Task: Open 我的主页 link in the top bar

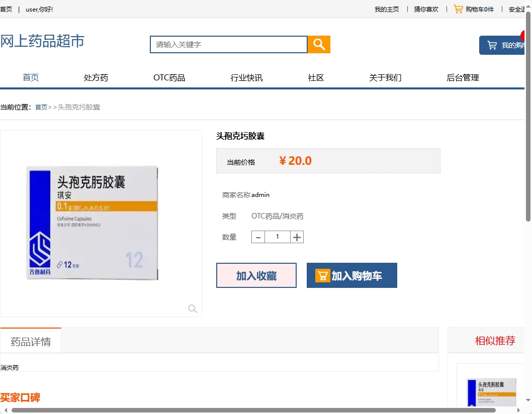Action: point(386,9)
